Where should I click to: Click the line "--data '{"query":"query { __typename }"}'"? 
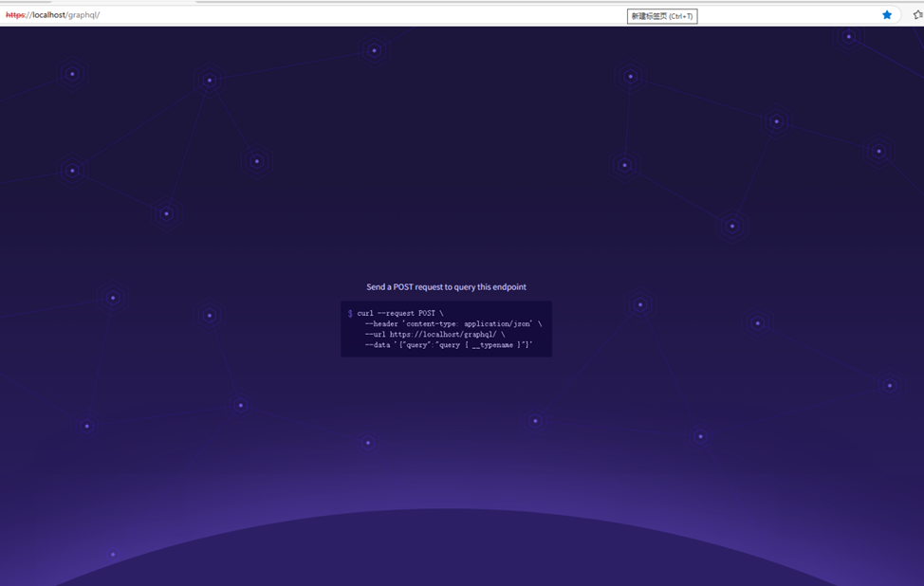(x=449, y=345)
